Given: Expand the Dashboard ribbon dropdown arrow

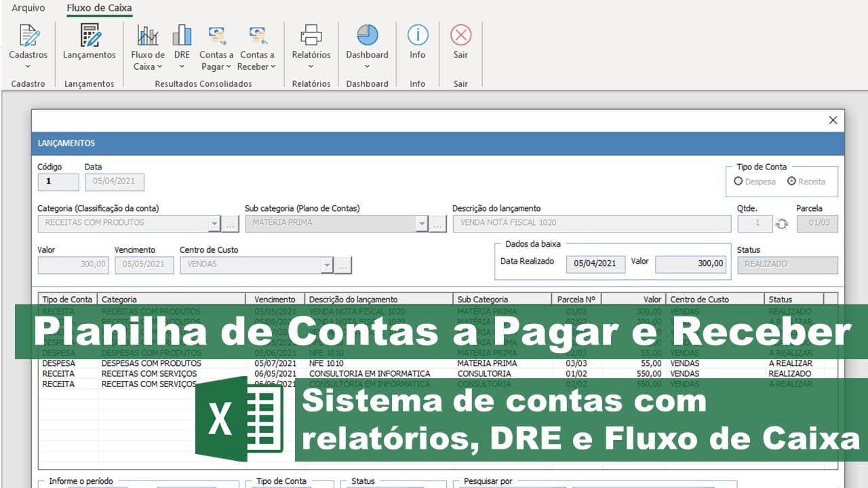Looking at the screenshot, I should click(367, 66).
